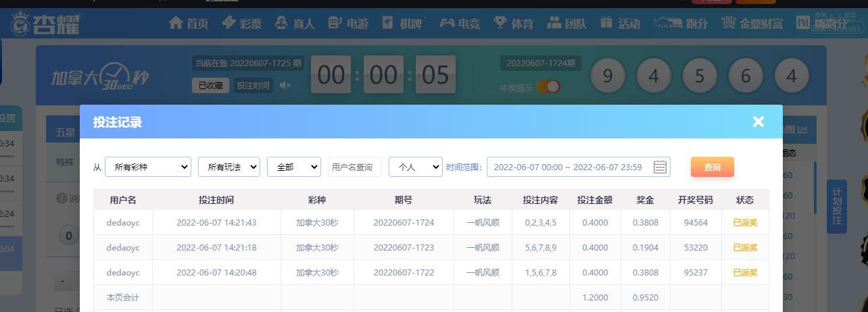The height and width of the screenshot is (312, 868).
Task: Expand the 所有彩种 lottery dropdown
Action: (148, 167)
